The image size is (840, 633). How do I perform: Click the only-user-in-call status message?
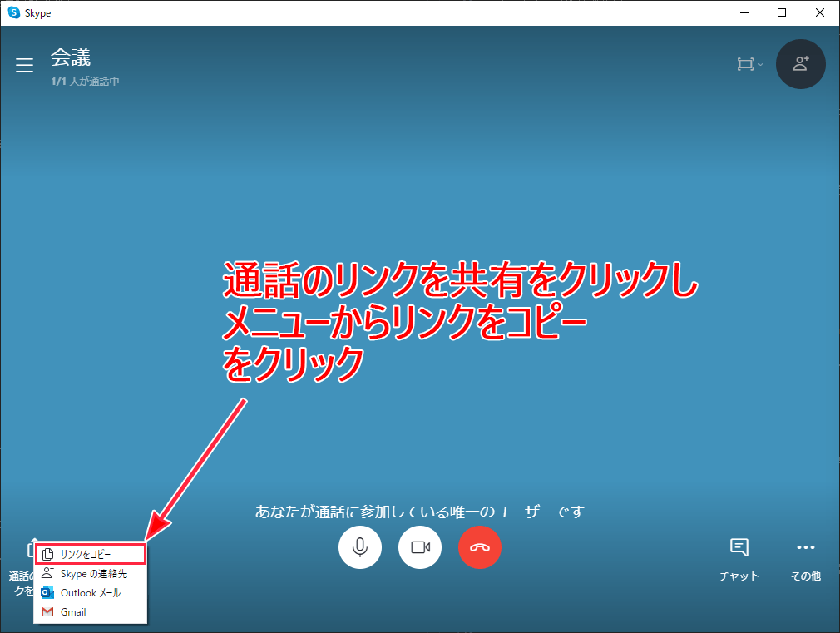point(420,511)
